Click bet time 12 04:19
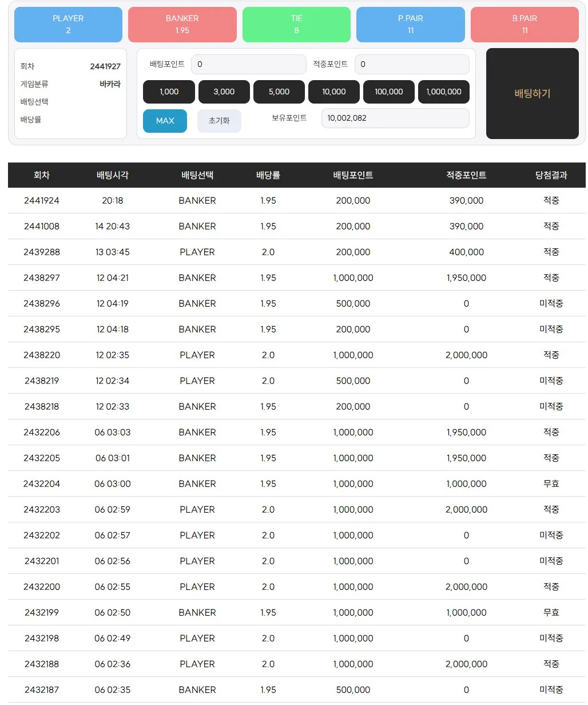Image resolution: width=588 pixels, height=705 pixels. tap(113, 303)
